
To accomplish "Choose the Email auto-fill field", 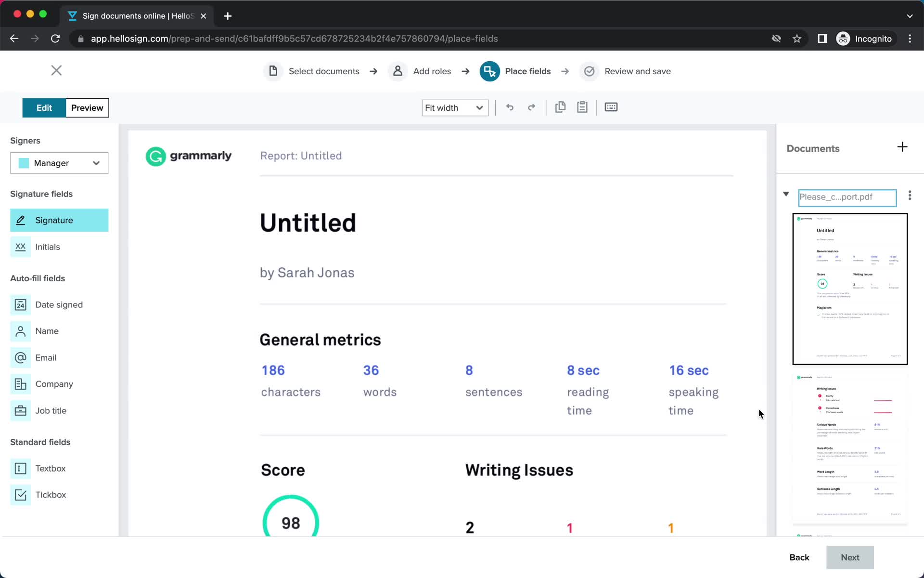I will tap(59, 357).
